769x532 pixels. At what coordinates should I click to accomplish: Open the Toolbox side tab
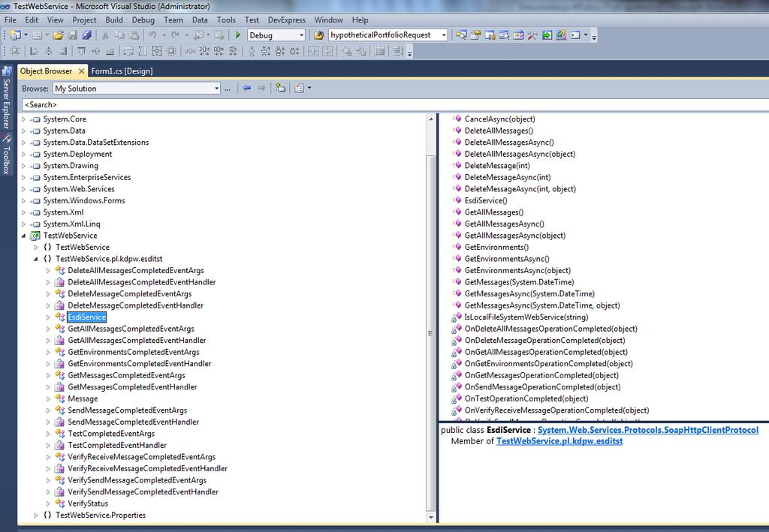tap(6, 155)
